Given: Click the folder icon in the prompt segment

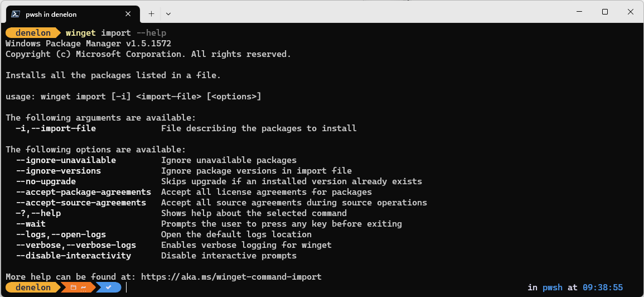Looking at the screenshot, I should tap(73, 287).
